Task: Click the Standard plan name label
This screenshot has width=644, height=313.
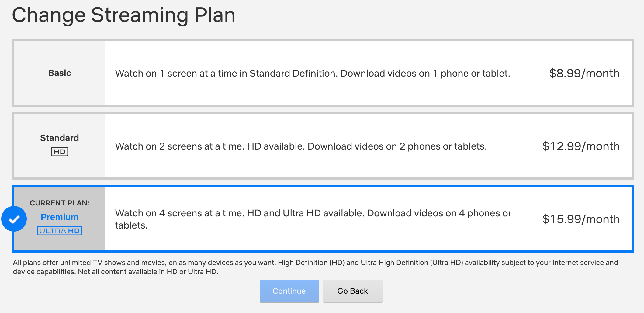Action: pyautogui.click(x=60, y=138)
